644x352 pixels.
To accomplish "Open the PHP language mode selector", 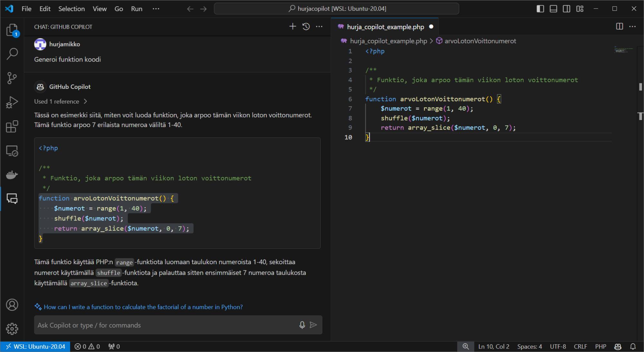I will (600, 347).
